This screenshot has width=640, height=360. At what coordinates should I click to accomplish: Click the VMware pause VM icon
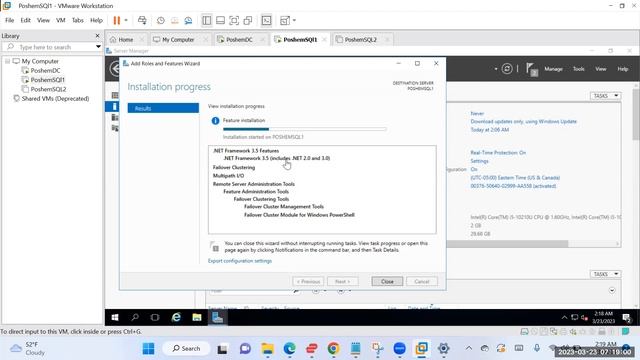[117, 20]
